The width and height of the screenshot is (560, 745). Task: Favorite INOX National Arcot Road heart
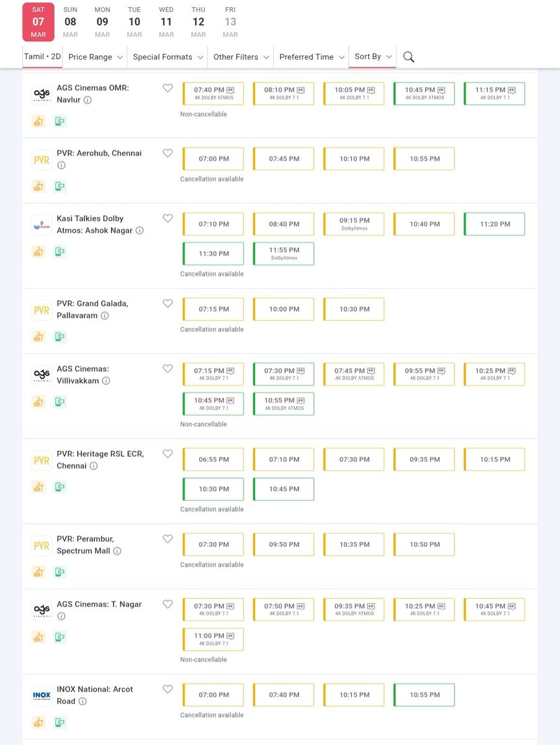[168, 689]
